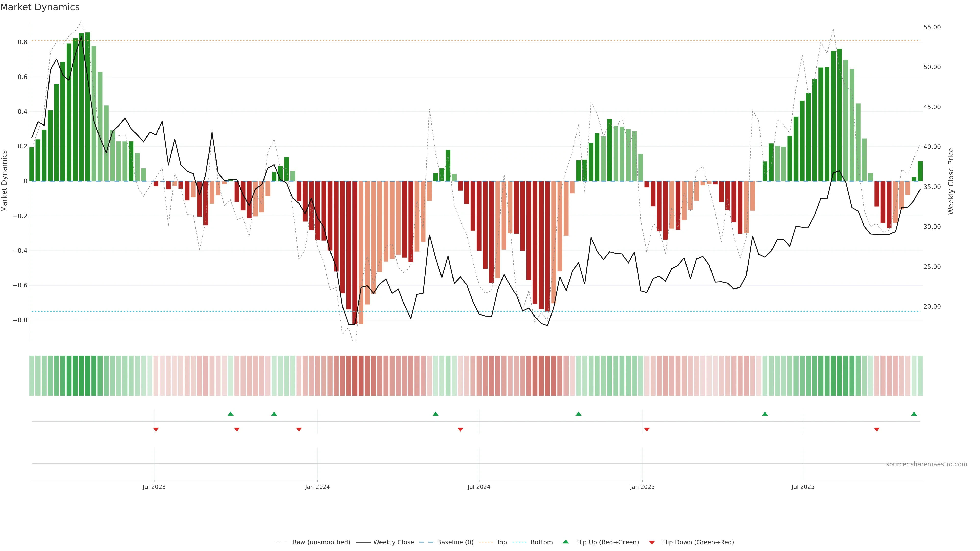
Task: Click first red flip-down marker near Jul 2023
Action: [x=156, y=429]
